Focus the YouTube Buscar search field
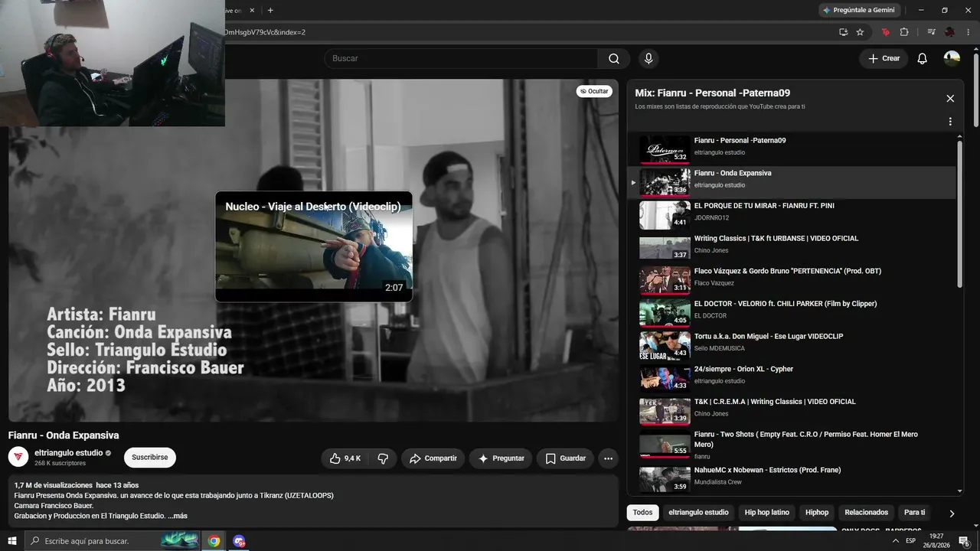 click(462, 59)
